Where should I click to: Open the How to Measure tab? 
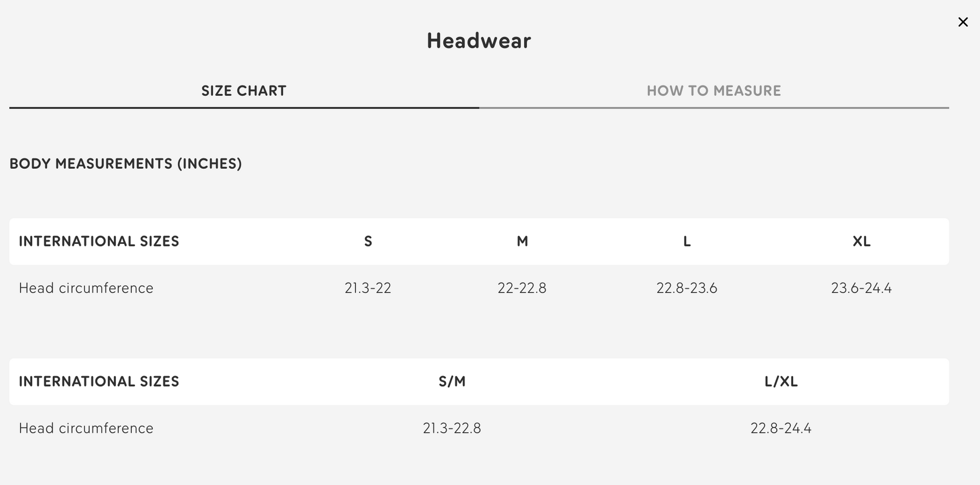point(714,91)
